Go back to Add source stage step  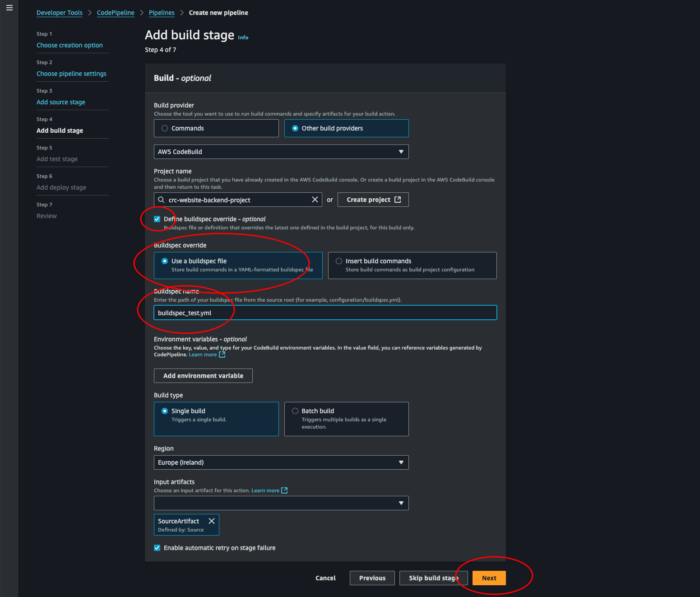(x=61, y=102)
